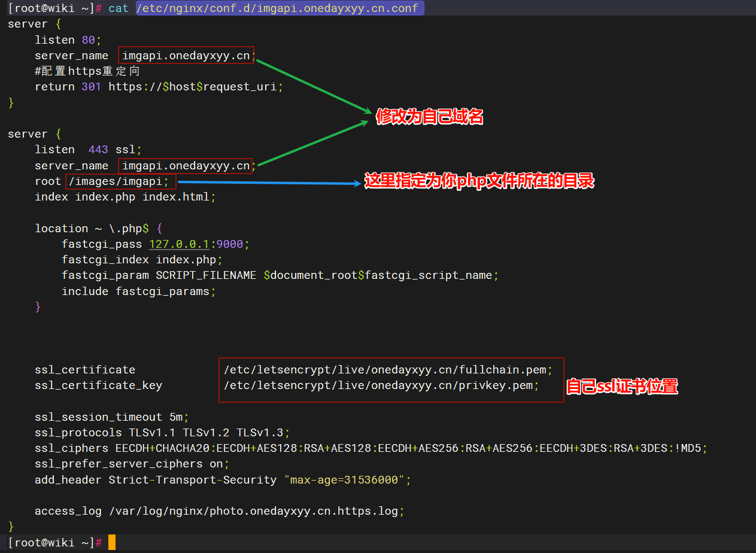This screenshot has height=553, width=756.
Task: Click the "max-age=31536000" string value
Action: 344,480
